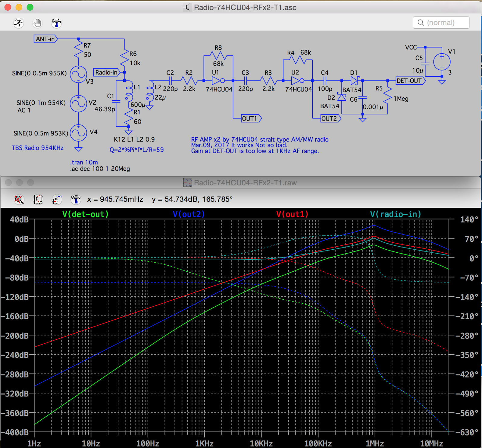Viewport: 482px width, 448px height.
Task: Open hammer Control Panel in schematic toolbar
Action: (56, 23)
